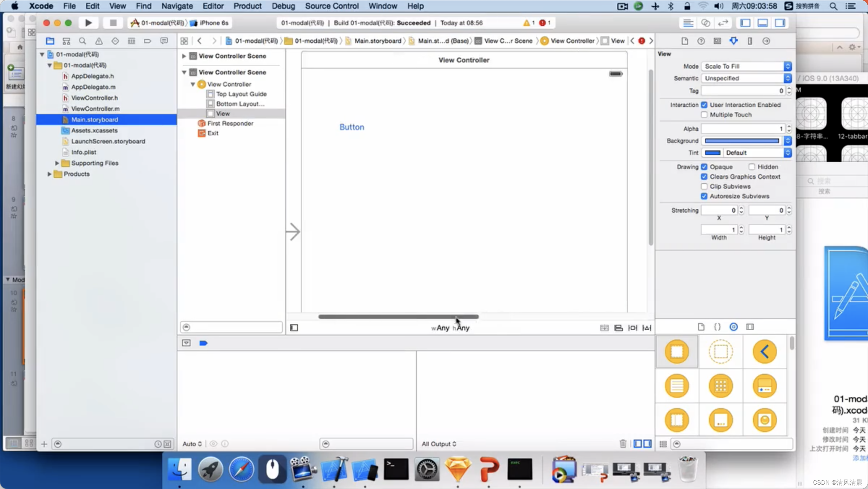
Task: Open the Align constraints menu
Action: 618,328
